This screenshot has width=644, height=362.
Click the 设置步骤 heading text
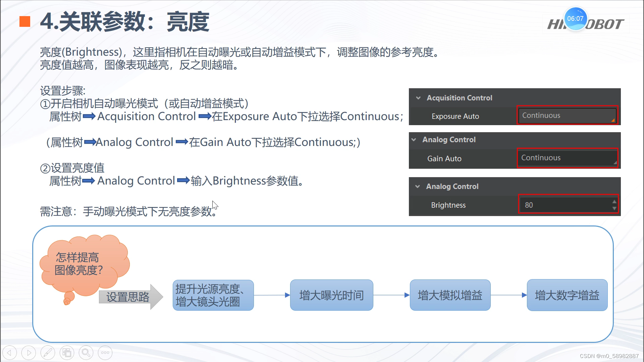click(x=63, y=91)
